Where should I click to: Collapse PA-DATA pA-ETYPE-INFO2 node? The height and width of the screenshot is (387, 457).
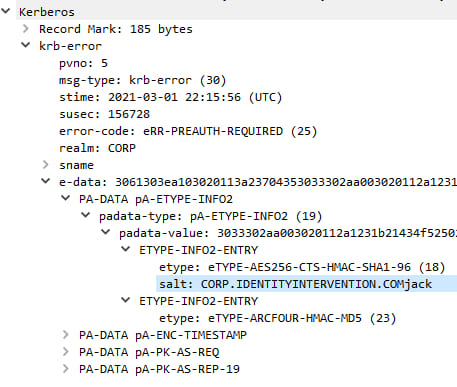point(66,198)
